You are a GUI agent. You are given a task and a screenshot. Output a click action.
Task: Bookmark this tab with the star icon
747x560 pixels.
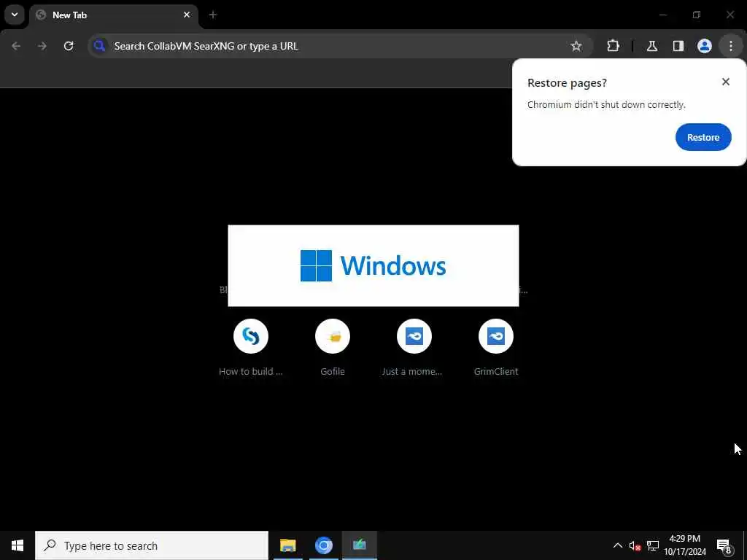pyautogui.click(x=576, y=46)
